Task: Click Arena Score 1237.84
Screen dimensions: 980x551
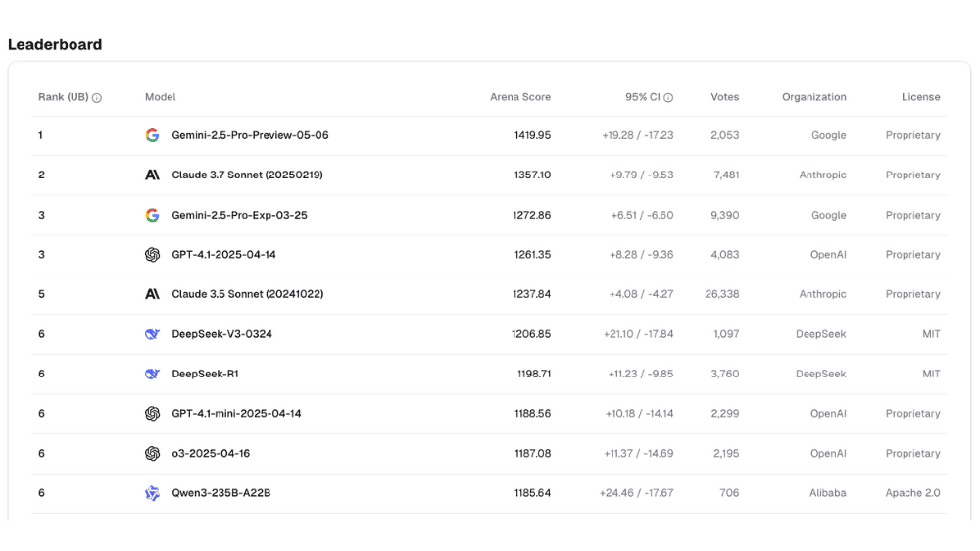Action: pyautogui.click(x=532, y=294)
